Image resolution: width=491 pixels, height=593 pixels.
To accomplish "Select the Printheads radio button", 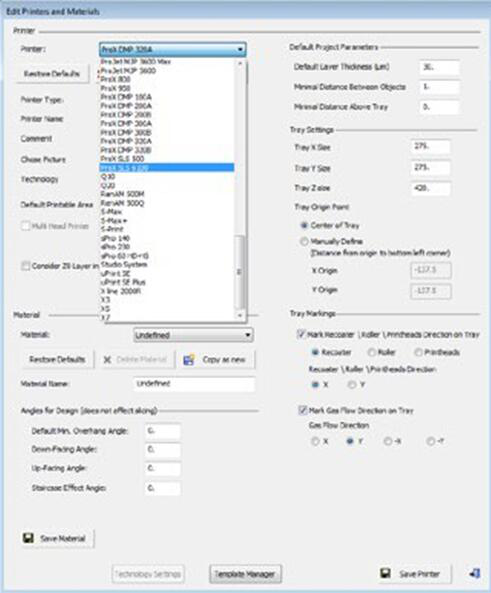I will 418,352.
